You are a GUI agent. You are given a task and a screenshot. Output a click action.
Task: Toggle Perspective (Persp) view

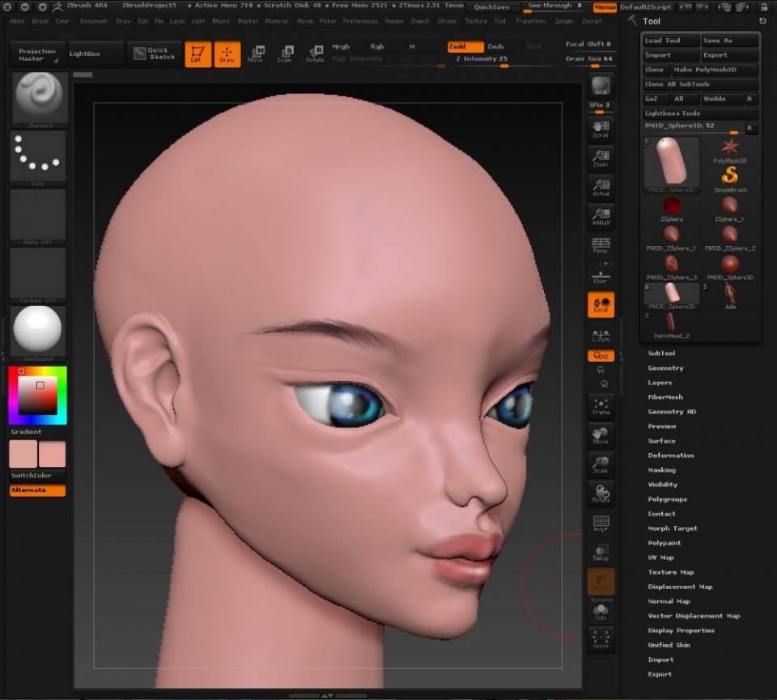601,246
